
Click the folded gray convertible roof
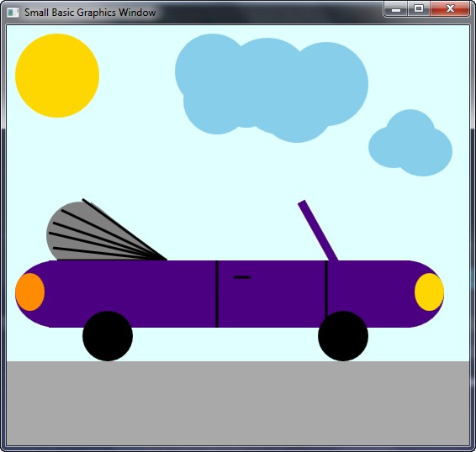103,230
